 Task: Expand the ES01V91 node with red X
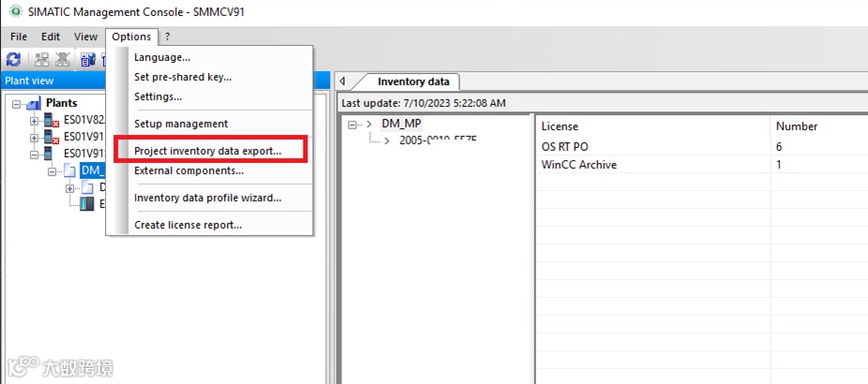(x=35, y=138)
